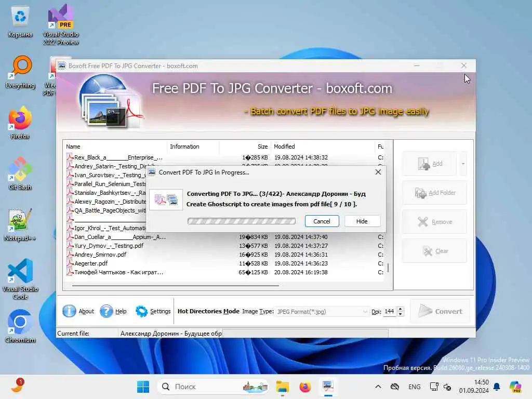Click the taskbar Поиск search box
This screenshot has width=532, height=399.
point(212,387)
